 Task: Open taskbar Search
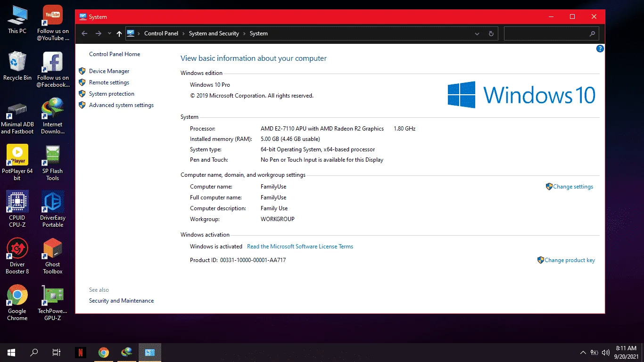point(34,352)
